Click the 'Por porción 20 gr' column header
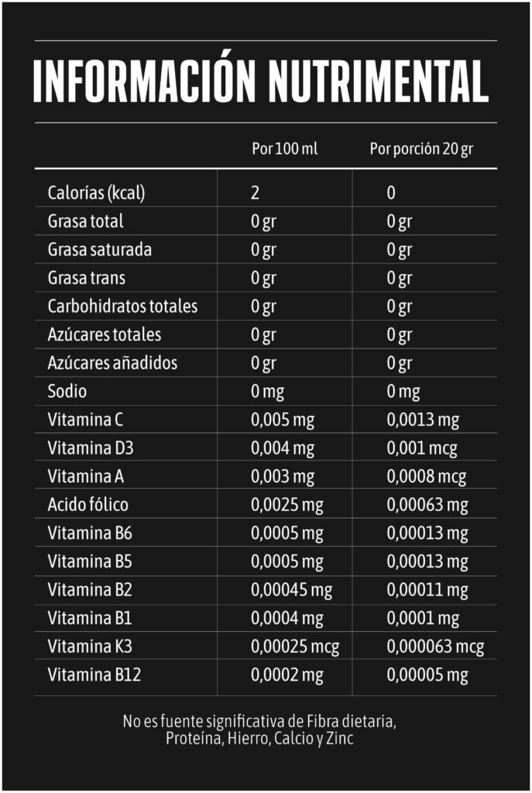532x793 pixels. pyautogui.click(x=420, y=149)
